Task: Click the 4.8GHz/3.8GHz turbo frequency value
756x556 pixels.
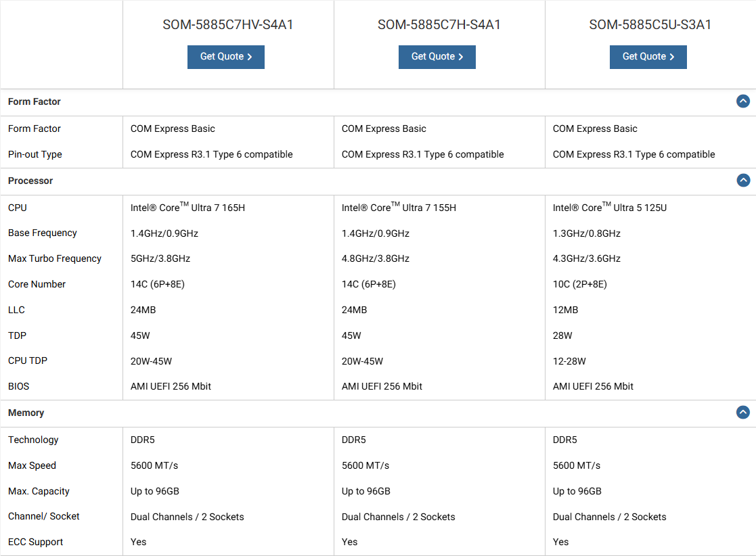Action: click(x=376, y=259)
